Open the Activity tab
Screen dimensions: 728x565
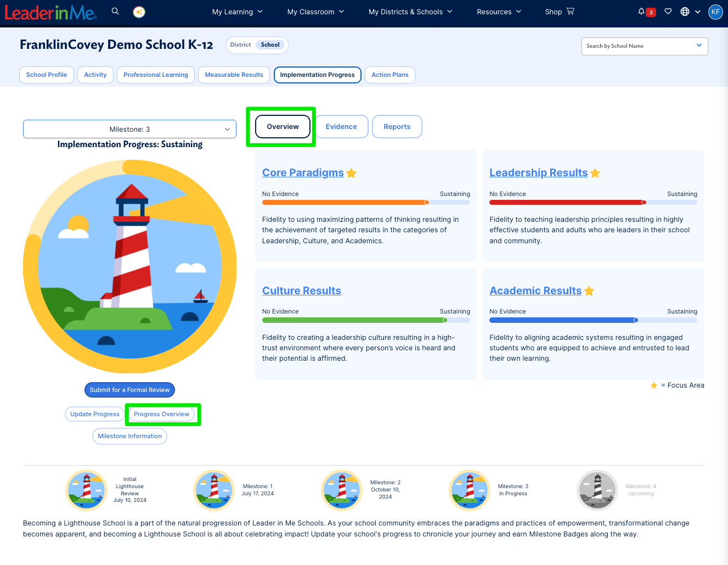pyautogui.click(x=95, y=75)
